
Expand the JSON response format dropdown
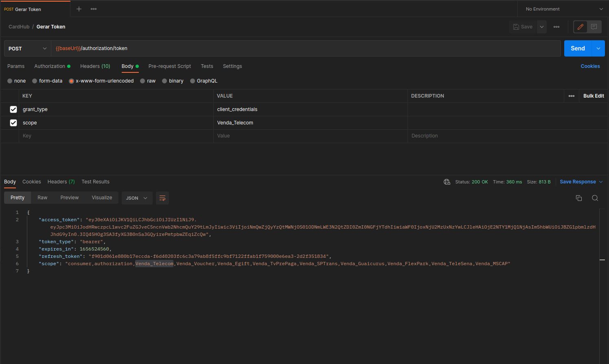(137, 198)
